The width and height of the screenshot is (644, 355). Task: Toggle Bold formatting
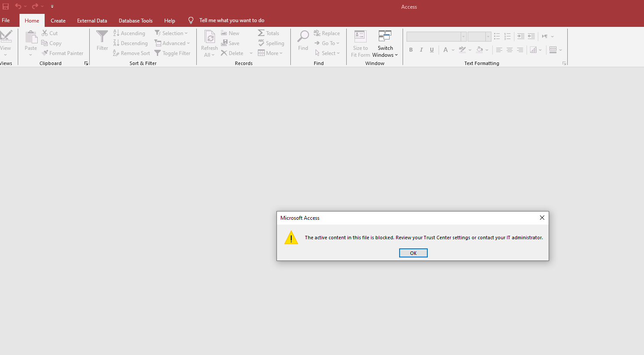point(411,50)
